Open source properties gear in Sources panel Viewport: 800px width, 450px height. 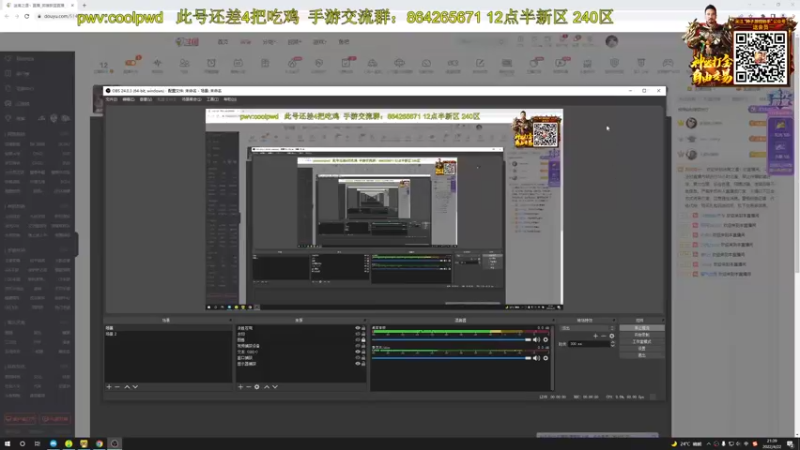click(x=257, y=387)
